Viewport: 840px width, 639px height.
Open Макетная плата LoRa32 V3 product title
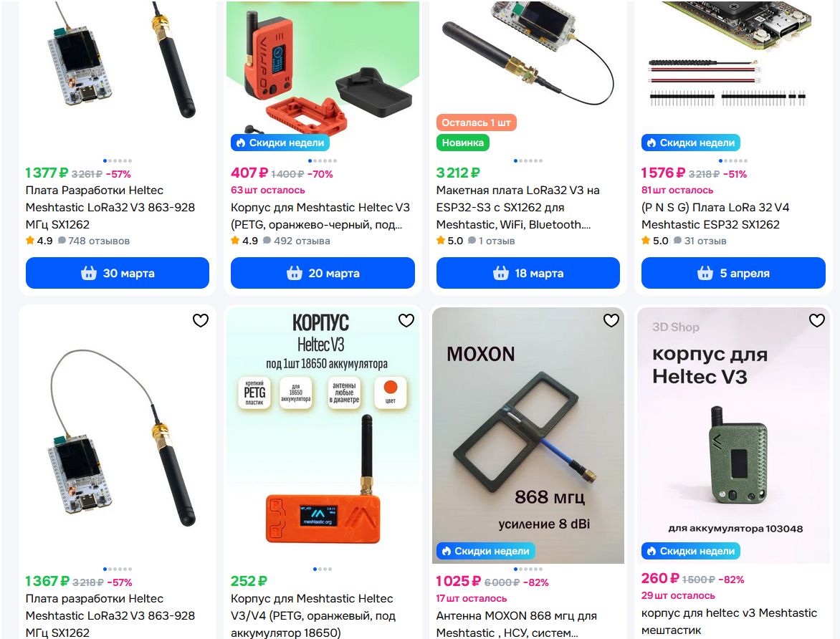tap(518, 207)
